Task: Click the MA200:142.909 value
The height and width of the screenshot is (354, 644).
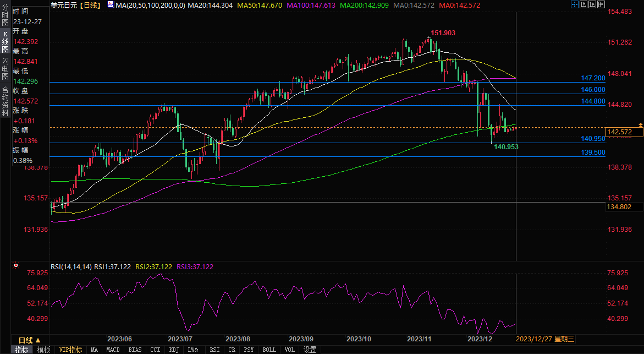Action: 364,6
